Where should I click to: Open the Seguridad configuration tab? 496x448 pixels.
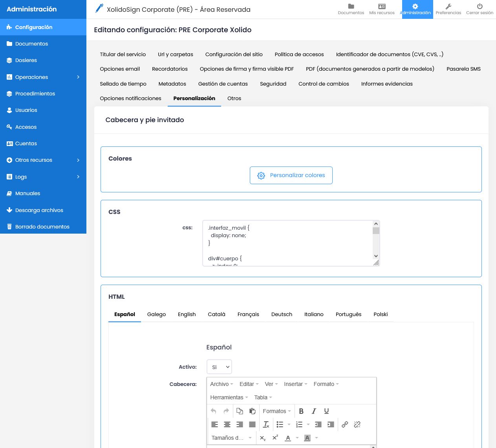[273, 84]
